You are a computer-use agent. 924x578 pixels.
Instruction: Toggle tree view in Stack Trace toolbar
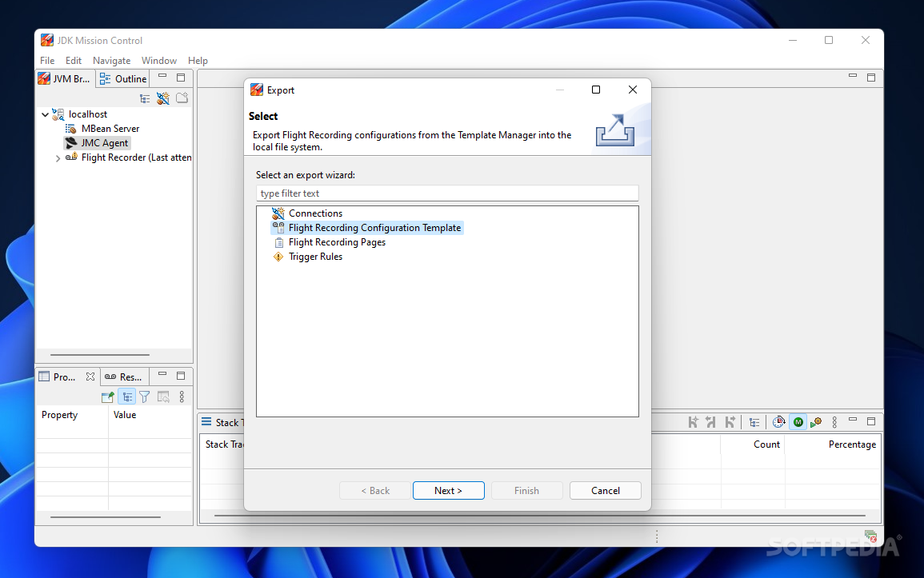click(754, 422)
